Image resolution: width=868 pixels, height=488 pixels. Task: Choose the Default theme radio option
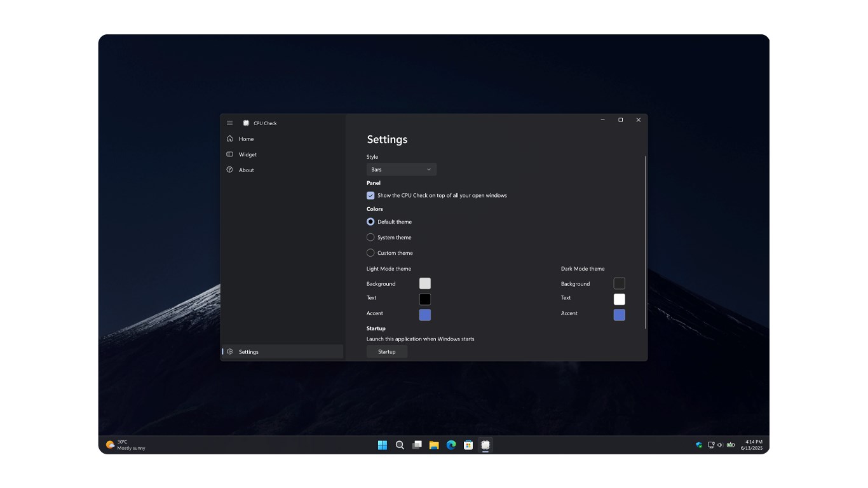370,222
